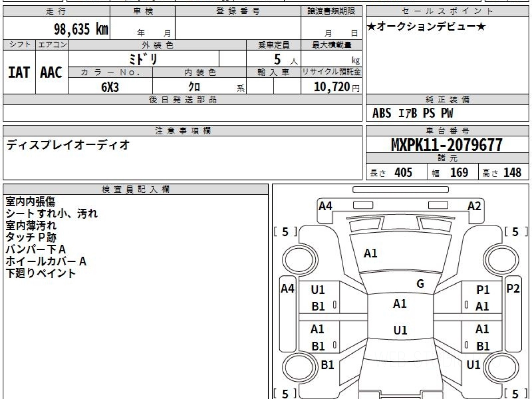Click the seating capacity value 5 人
Screen dimensions: 532x399
pyautogui.click(x=286, y=59)
